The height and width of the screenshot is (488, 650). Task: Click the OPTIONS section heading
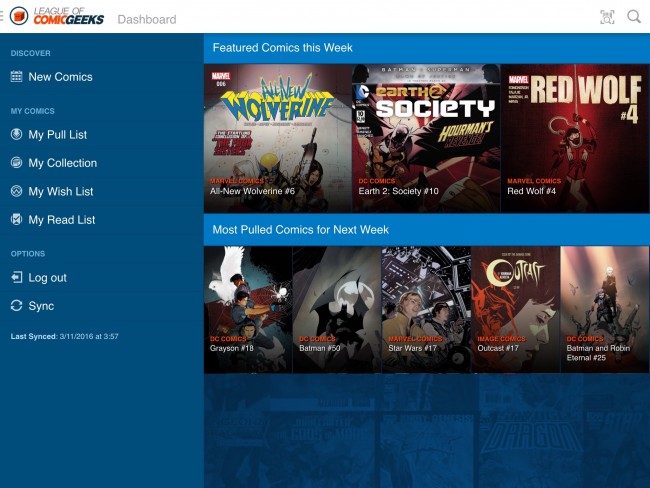tap(28, 254)
